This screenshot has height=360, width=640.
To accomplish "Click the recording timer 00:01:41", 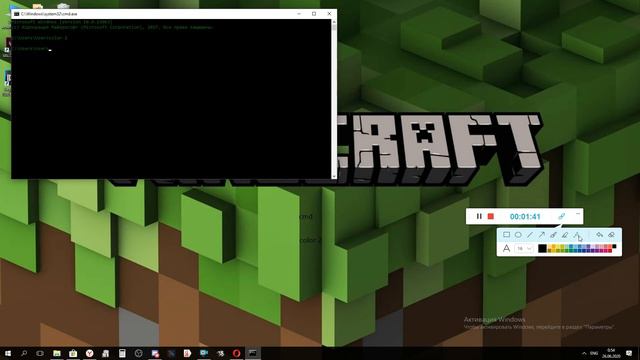I will (x=525, y=217).
